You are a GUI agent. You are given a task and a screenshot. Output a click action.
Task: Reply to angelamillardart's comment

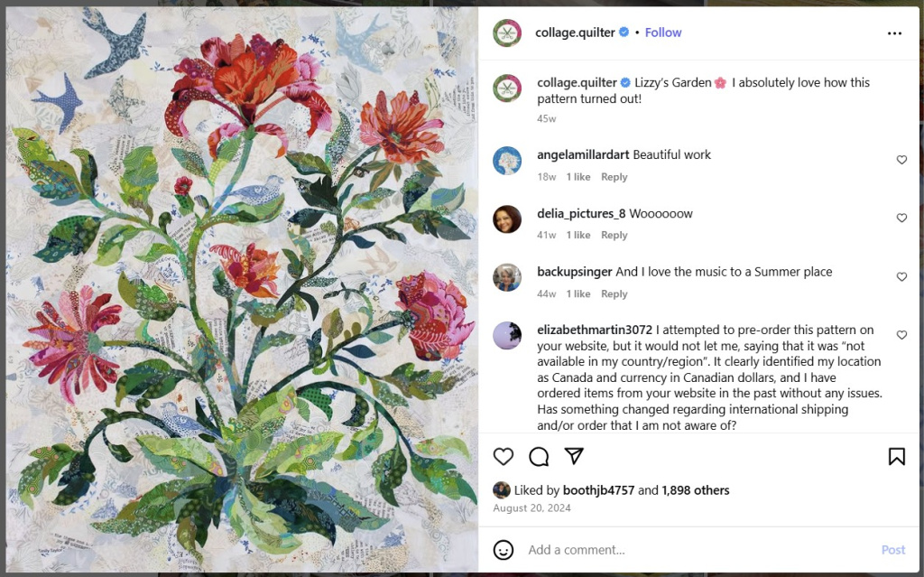(614, 176)
